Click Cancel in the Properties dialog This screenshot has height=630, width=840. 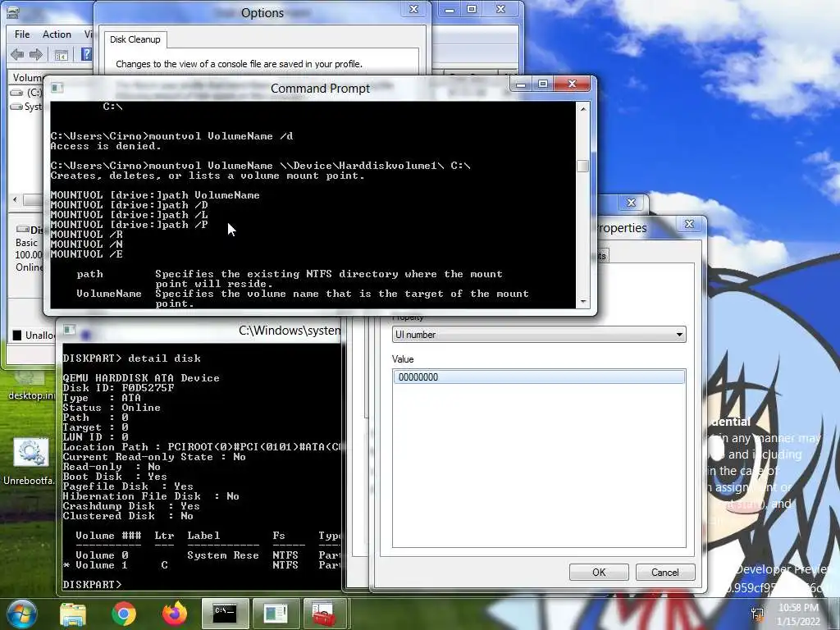tap(664, 572)
